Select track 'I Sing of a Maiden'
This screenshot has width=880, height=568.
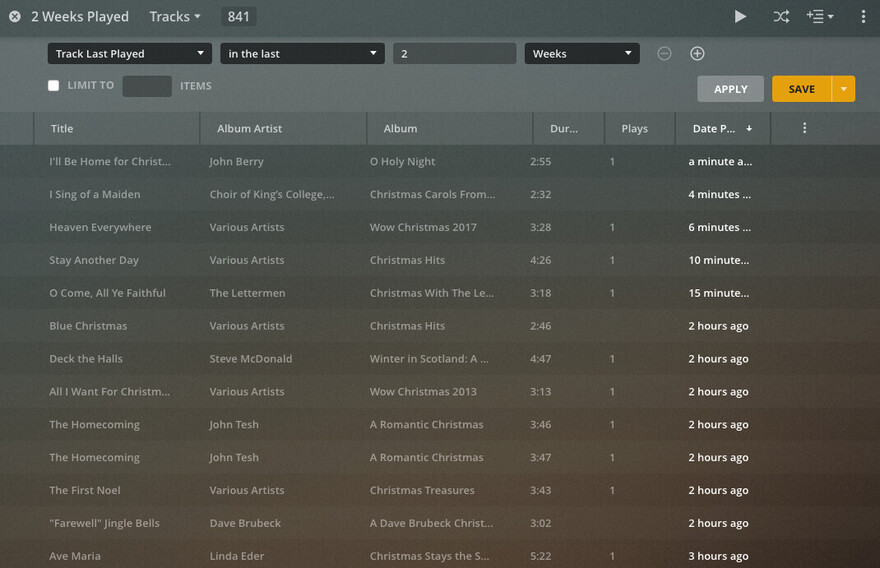pos(95,195)
